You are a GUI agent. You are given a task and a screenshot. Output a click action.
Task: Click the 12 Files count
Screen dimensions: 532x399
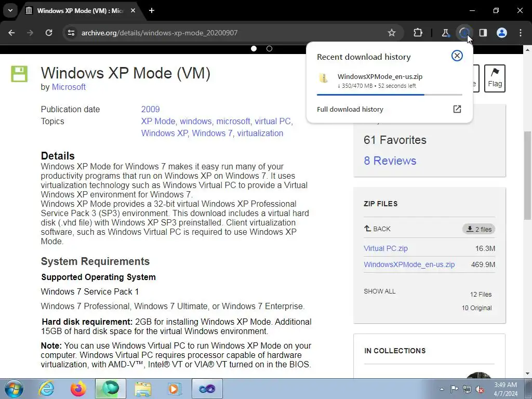(481, 294)
